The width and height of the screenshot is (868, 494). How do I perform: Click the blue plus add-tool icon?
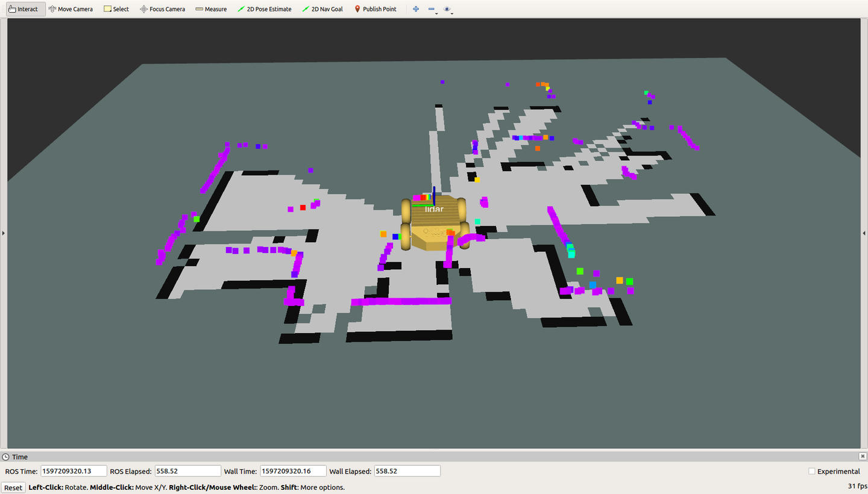coord(416,9)
